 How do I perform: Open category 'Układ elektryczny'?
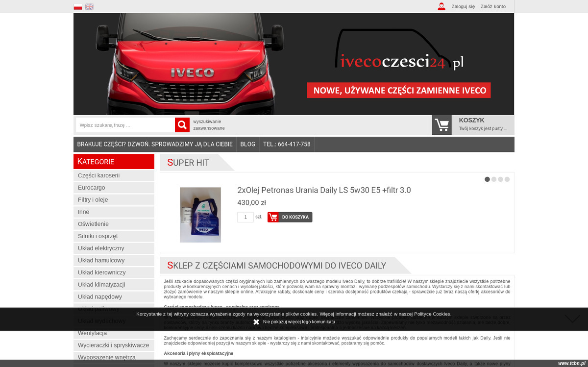tap(114, 248)
